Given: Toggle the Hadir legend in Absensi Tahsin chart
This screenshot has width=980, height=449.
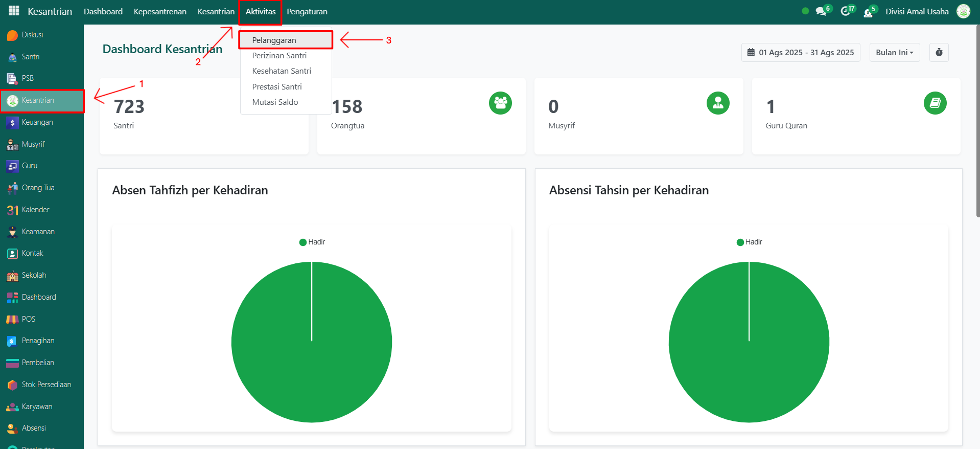Looking at the screenshot, I should pos(749,242).
